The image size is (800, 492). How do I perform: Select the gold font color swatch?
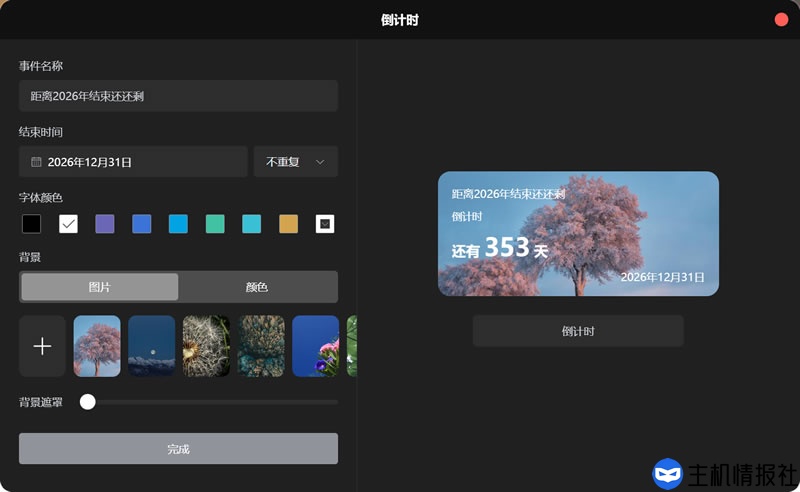(288, 224)
